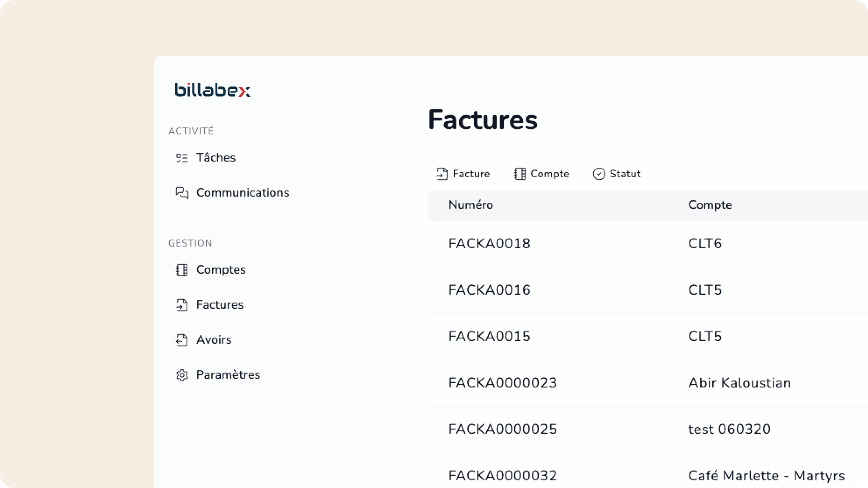
Task: Sort by the Numéro column header
Action: click(471, 205)
